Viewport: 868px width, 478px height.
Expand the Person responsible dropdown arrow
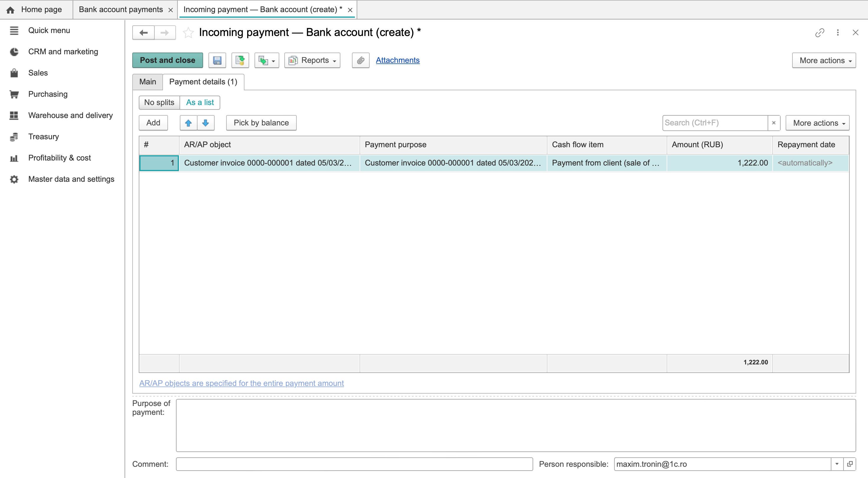coord(837,464)
